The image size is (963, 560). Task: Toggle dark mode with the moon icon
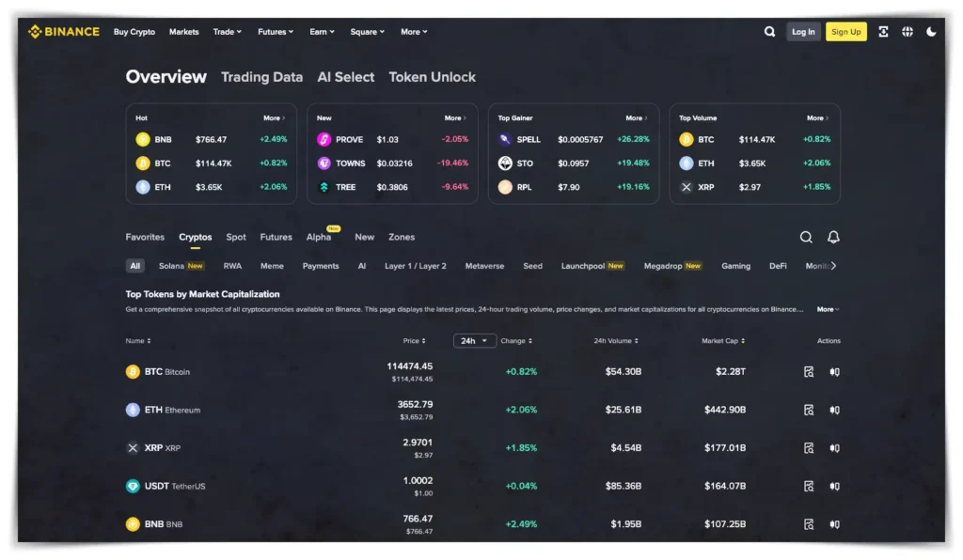[x=931, y=32]
